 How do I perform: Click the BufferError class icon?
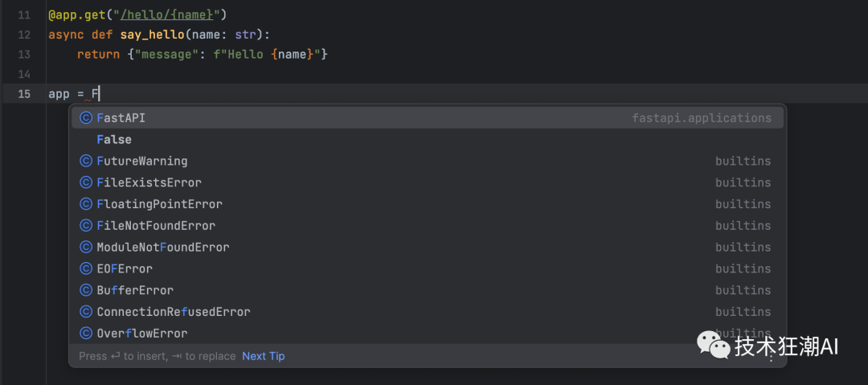[x=86, y=290]
